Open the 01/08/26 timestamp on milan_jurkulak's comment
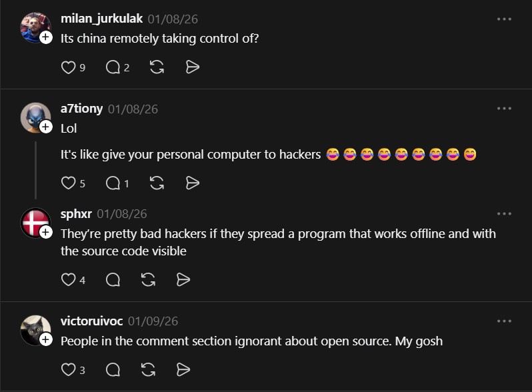The image size is (532, 392). tap(173, 19)
